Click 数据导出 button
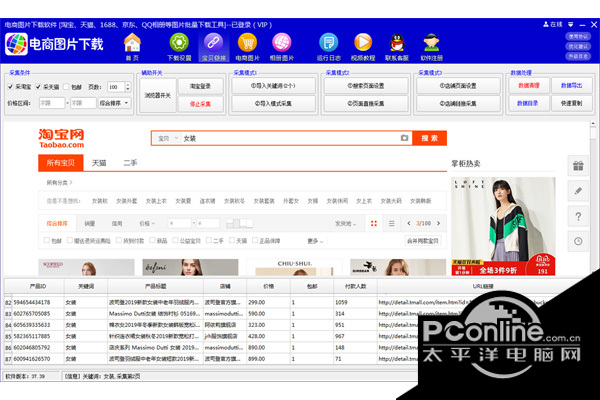The height and width of the screenshot is (400, 600). [x=572, y=85]
